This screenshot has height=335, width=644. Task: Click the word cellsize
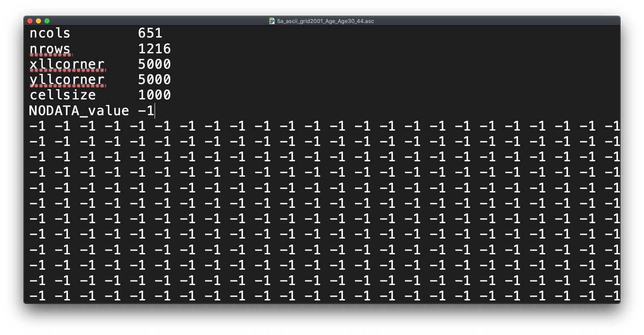point(63,95)
